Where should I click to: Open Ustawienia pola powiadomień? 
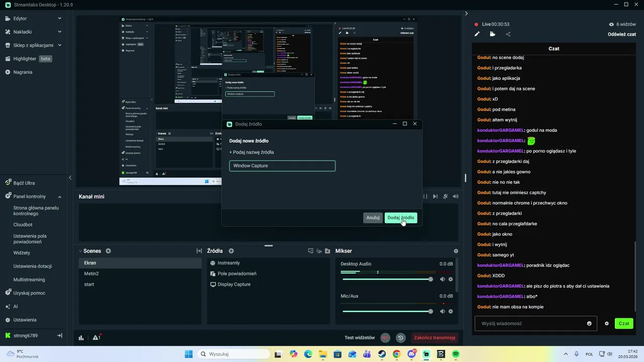[31, 239]
